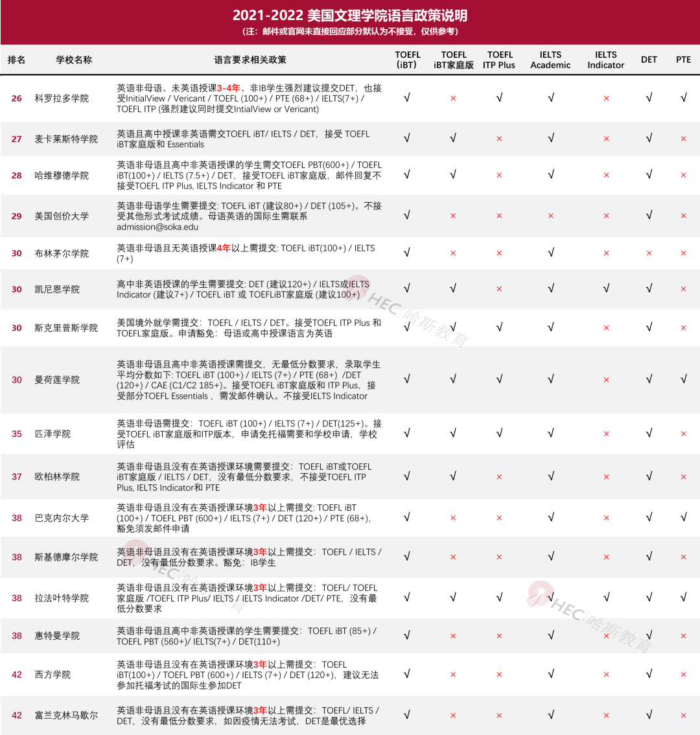Screen dimensions: 700x735
Task: Select school name 科罗拉多学院
Action: tap(62, 99)
